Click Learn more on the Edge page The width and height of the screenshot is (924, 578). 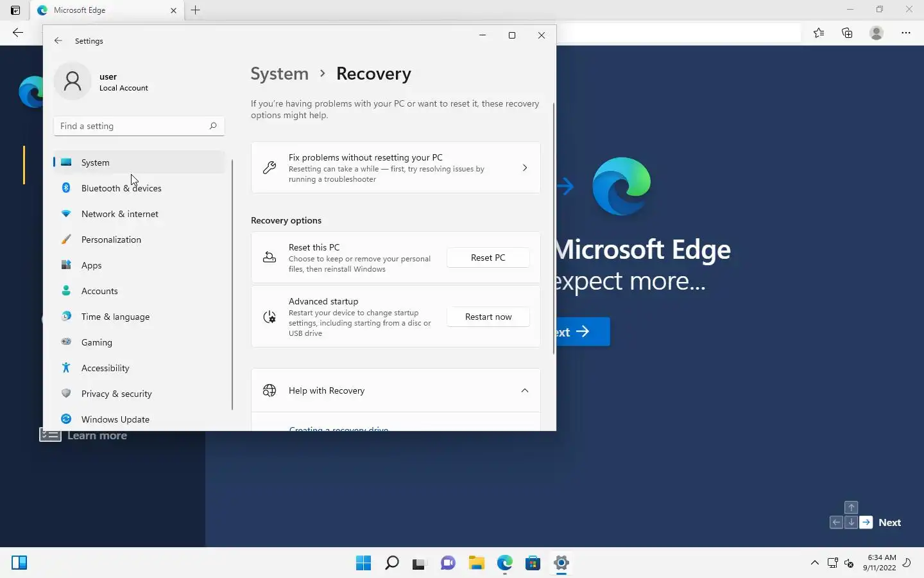pos(97,435)
